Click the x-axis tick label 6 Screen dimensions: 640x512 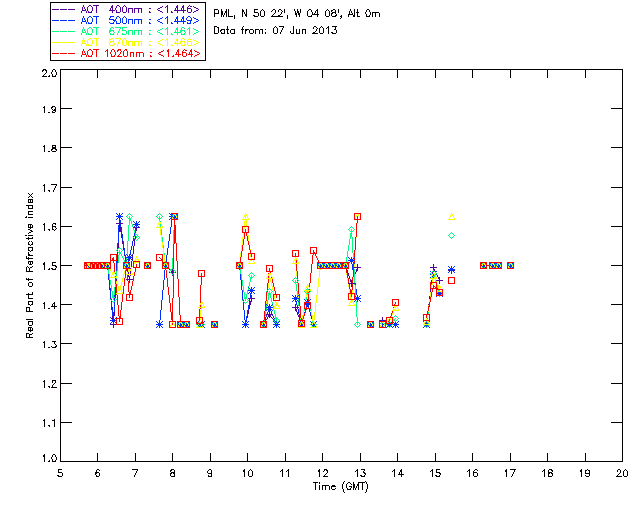98,473
